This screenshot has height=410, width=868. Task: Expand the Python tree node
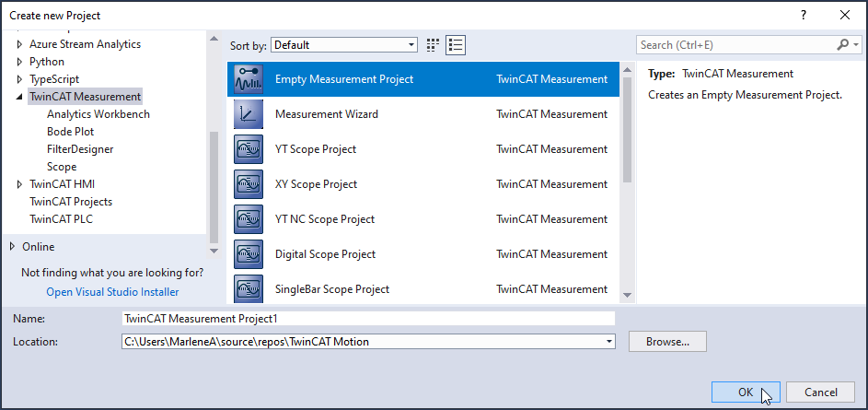(x=20, y=62)
